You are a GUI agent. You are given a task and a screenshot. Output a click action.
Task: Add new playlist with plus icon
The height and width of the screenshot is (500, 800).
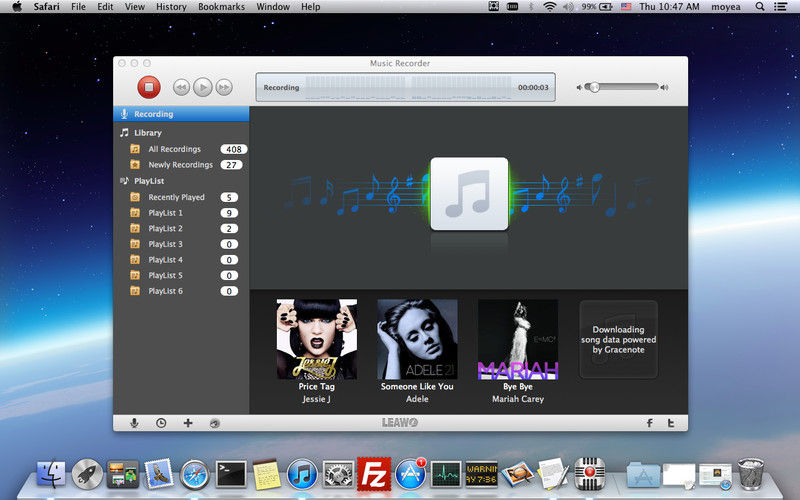[188, 423]
